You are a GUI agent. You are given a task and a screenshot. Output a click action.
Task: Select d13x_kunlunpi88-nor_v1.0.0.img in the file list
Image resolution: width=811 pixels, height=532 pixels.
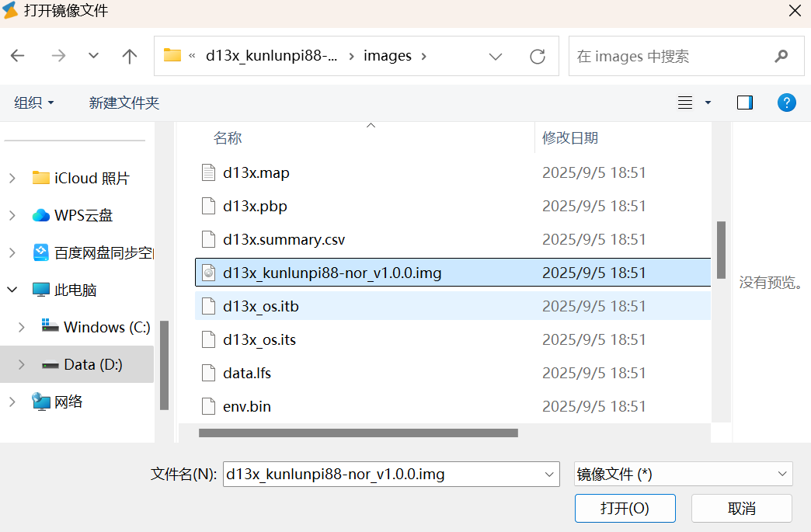coord(453,273)
